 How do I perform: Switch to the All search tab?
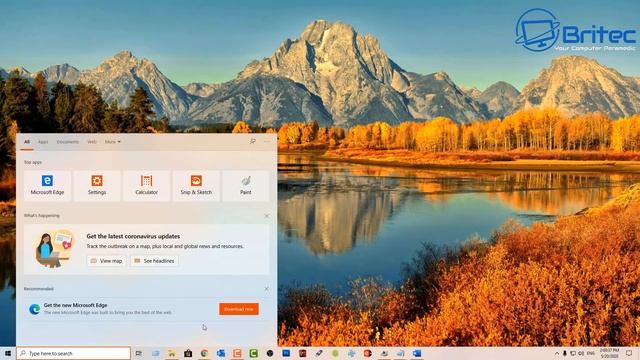point(27,142)
